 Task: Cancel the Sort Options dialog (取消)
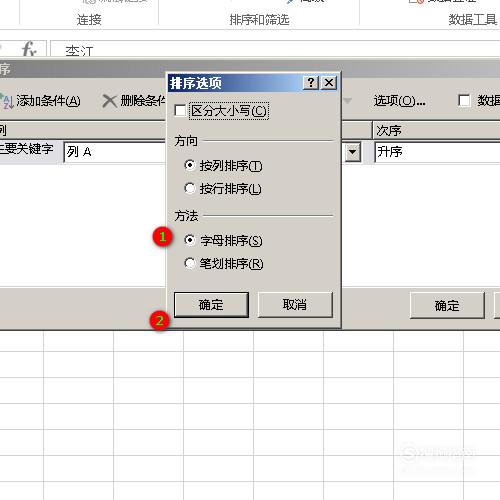[x=295, y=305]
